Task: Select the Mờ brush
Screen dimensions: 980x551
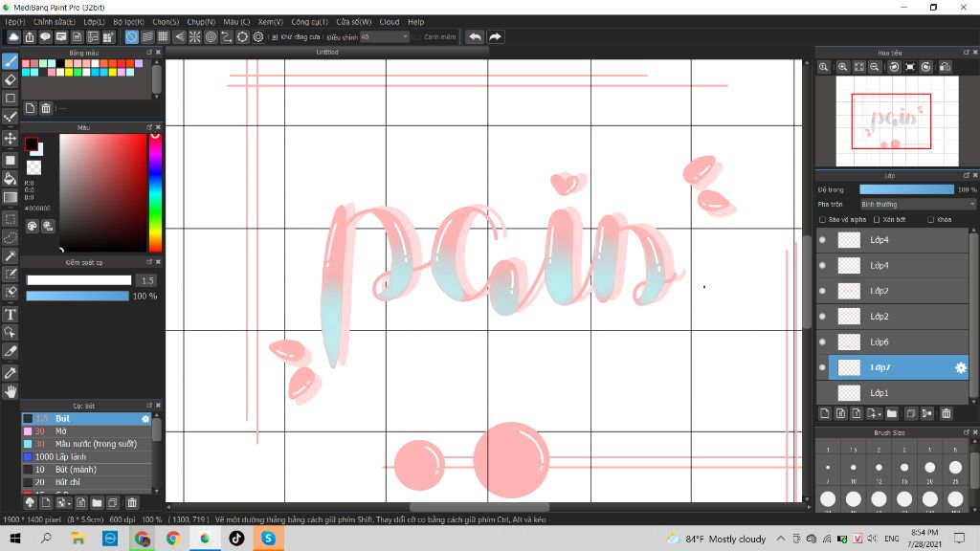Action: tap(87, 431)
